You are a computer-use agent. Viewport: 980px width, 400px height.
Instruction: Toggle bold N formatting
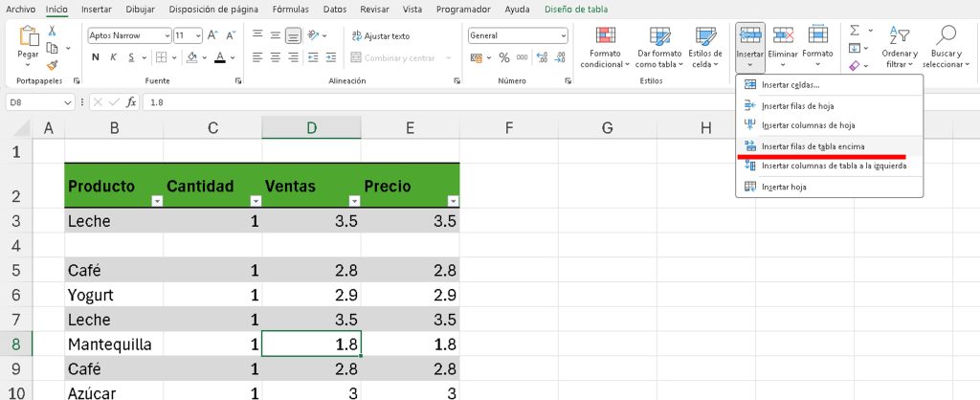coord(96,57)
